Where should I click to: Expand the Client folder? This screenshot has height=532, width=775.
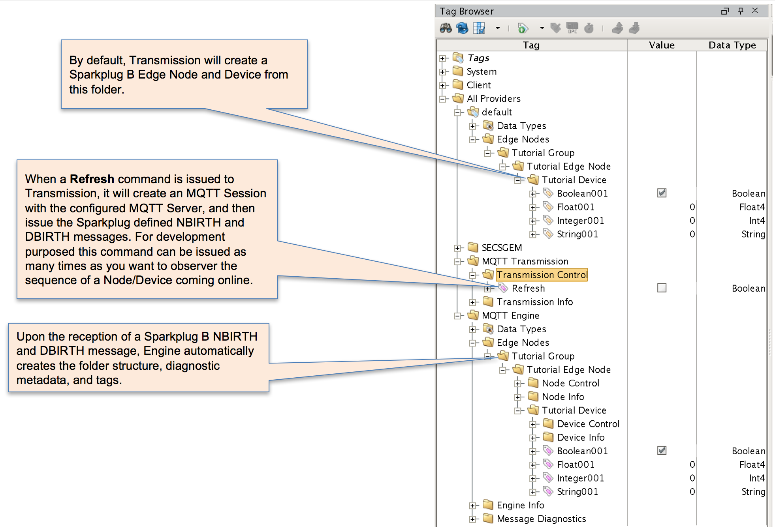[x=443, y=85]
